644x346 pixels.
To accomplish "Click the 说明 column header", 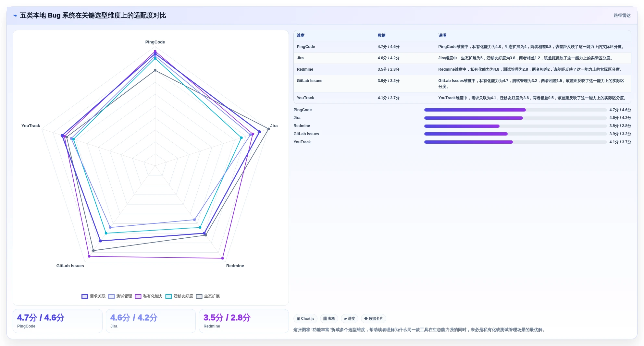I will point(442,35).
